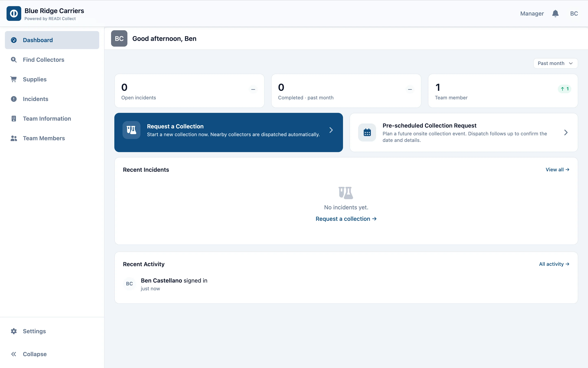This screenshot has width=588, height=368.
Task: Click the empty-state flask icon
Action: click(x=346, y=193)
